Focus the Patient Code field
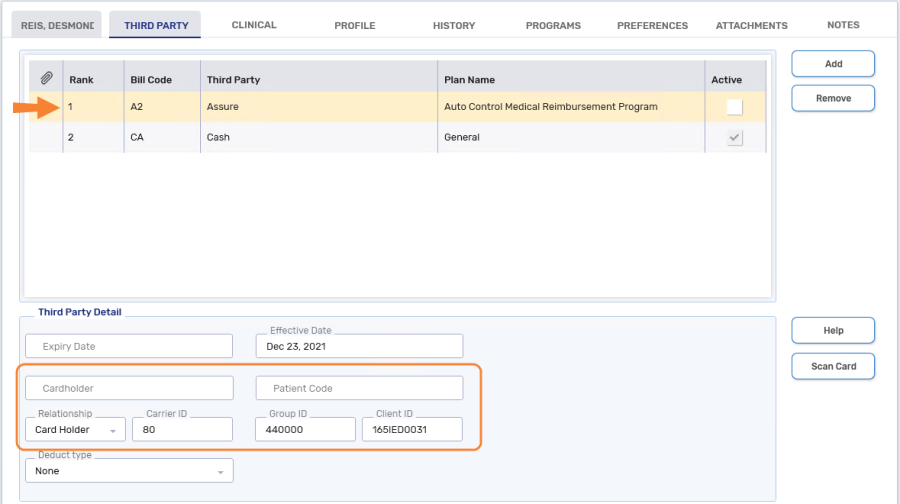900x504 pixels. 360,388
